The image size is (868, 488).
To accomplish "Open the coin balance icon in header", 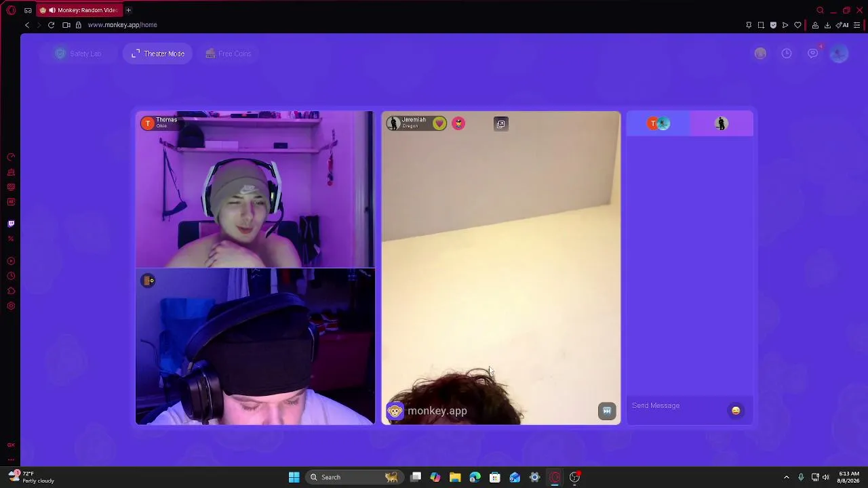I will (760, 54).
